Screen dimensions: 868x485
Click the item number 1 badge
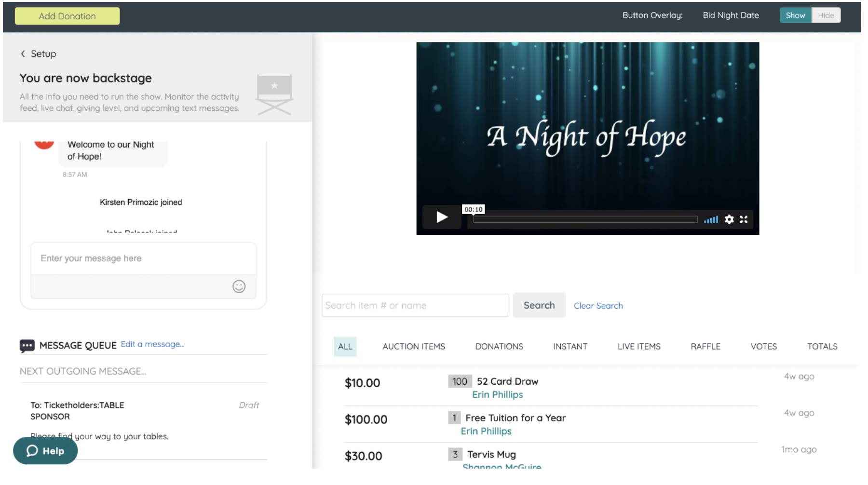pos(454,418)
